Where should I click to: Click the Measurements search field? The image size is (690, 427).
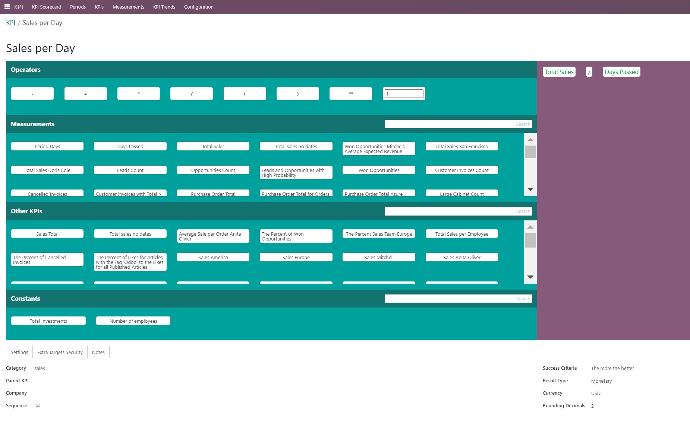coord(458,124)
